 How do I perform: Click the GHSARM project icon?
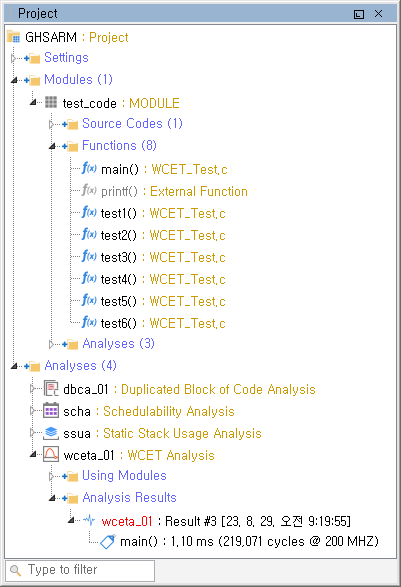[13, 37]
